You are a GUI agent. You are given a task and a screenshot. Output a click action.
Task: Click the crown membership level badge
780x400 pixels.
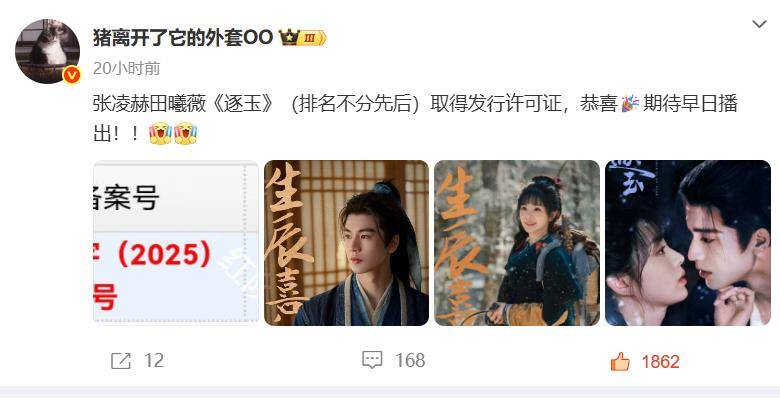(302, 37)
